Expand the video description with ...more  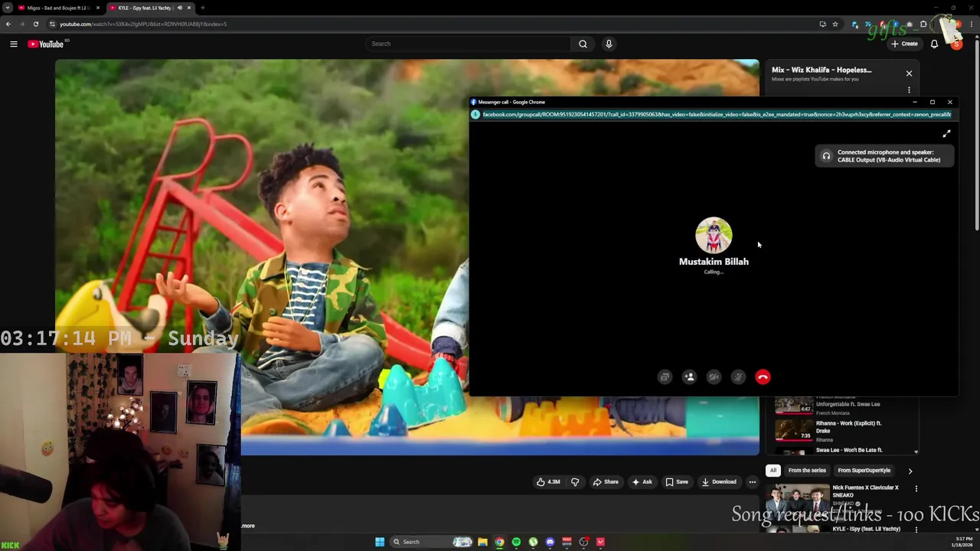[248, 526]
